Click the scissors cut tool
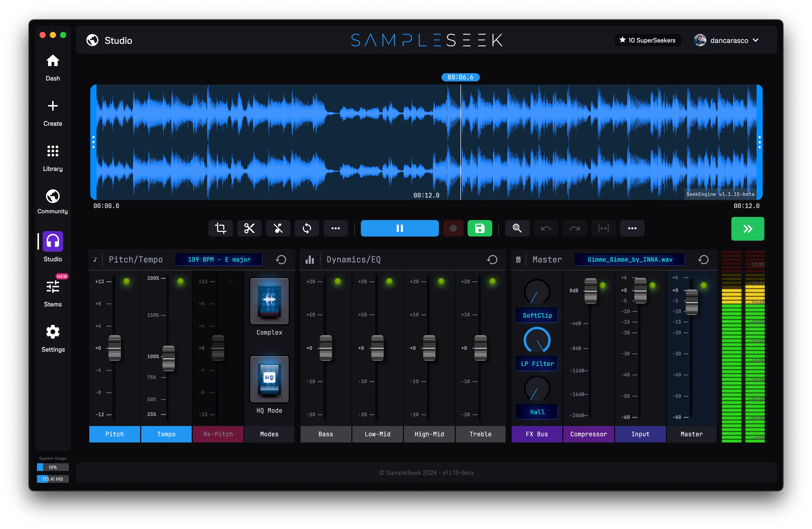This screenshot has height=529, width=812. (249, 228)
